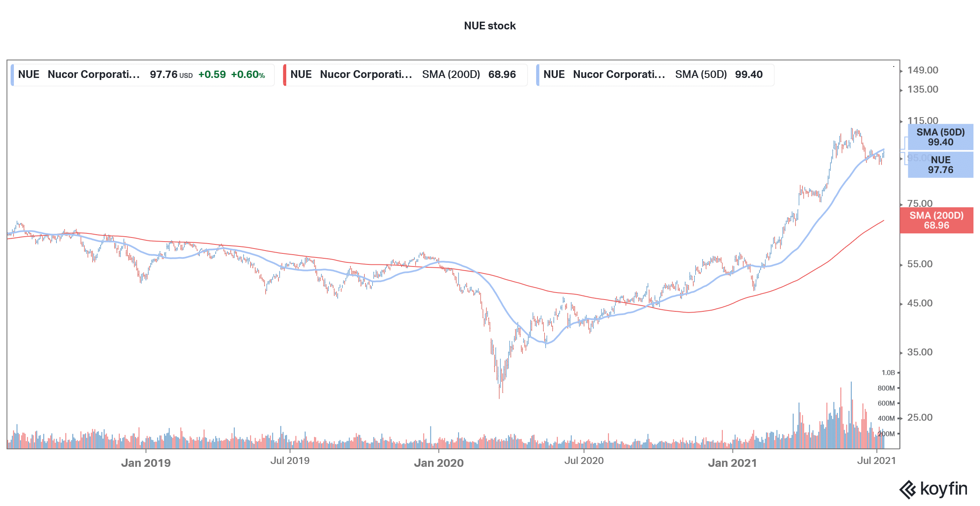Screen dimensions: 980x506
Task: Click the 'Jul 2021' date axis label
Action: pyautogui.click(x=876, y=461)
